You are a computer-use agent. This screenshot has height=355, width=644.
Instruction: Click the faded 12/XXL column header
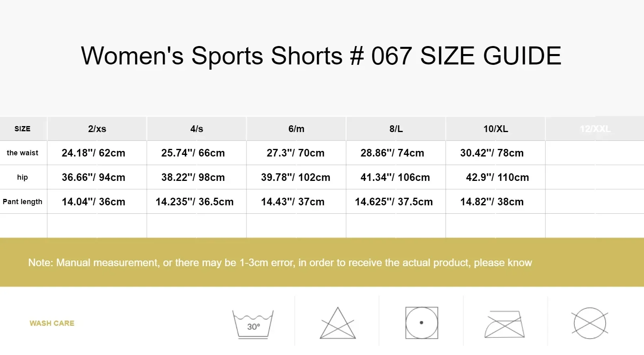coord(595,129)
